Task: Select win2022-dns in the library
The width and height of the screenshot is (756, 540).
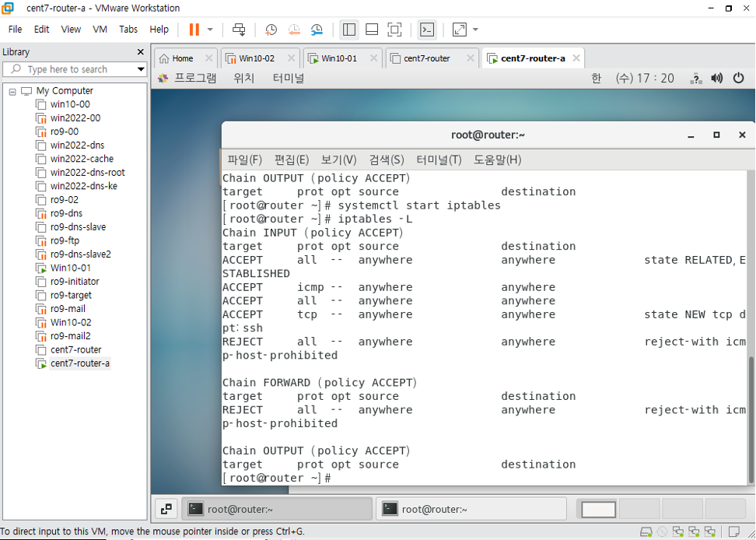Action: pyautogui.click(x=77, y=146)
